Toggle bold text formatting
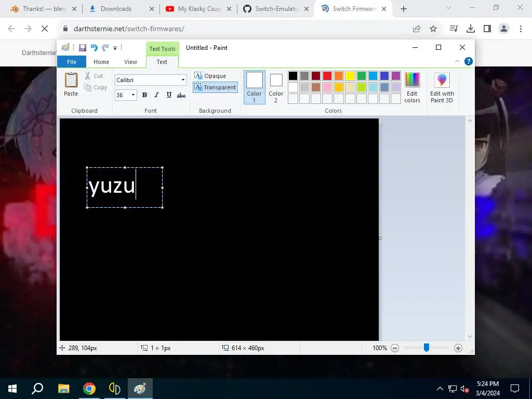 click(x=144, y=95)
